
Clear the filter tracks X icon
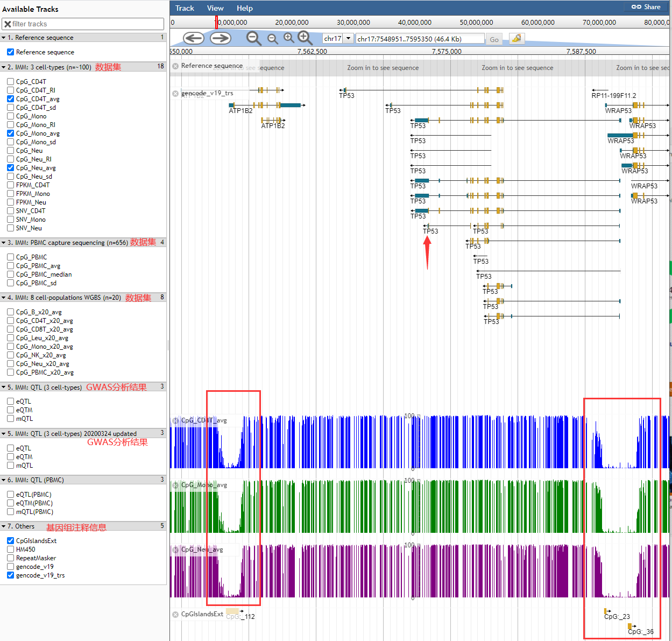8,24
